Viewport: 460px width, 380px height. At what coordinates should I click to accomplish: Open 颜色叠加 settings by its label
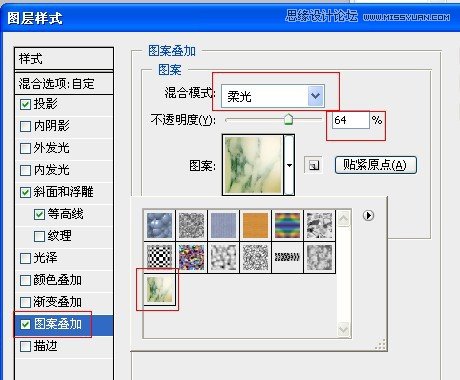click(x=58, y=280)
